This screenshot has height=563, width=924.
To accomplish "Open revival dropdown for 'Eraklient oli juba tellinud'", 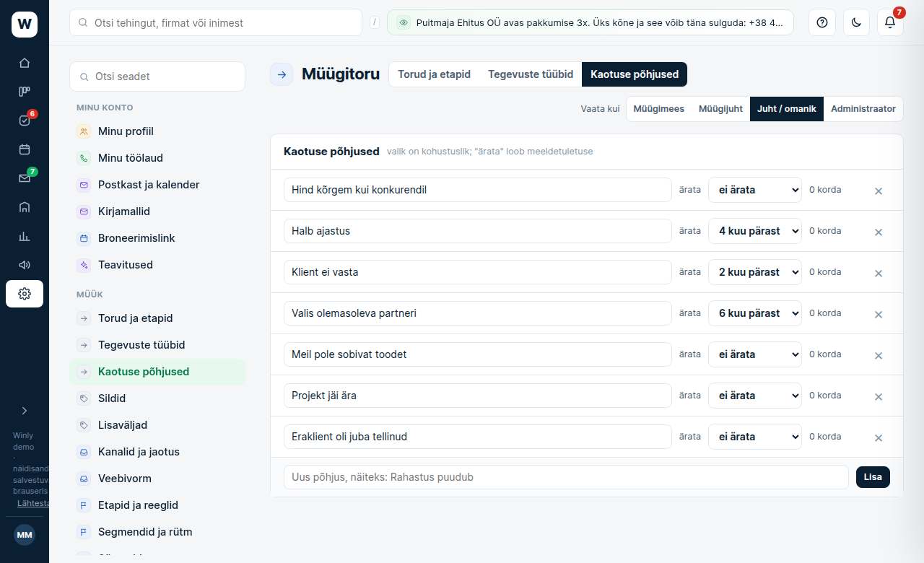I will [x=755, y=437].
